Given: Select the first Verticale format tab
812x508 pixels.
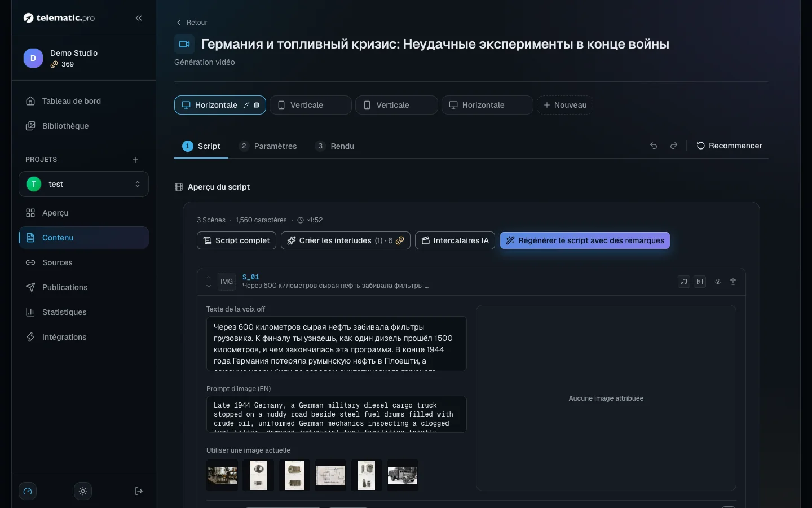Looking at the screenshot, I should coord(311,105).
